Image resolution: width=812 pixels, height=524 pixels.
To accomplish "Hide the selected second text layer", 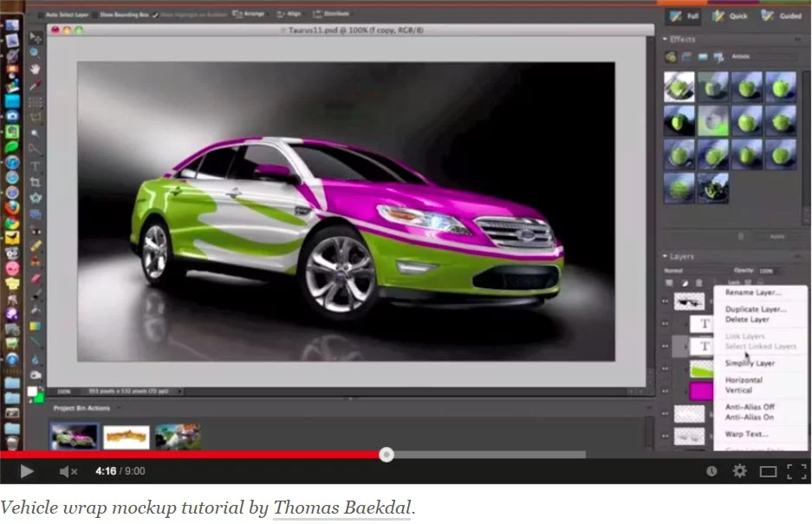I will [x=666, y=346].
